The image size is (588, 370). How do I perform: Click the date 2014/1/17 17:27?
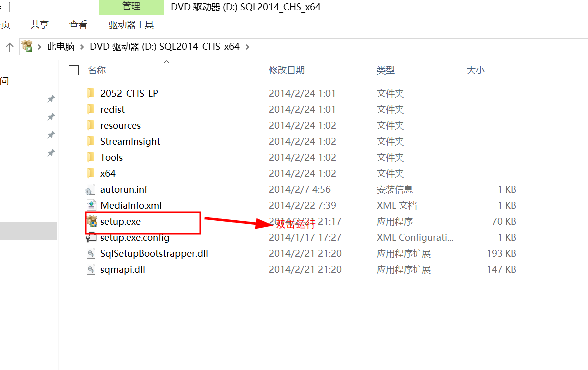tap(305, 238)
